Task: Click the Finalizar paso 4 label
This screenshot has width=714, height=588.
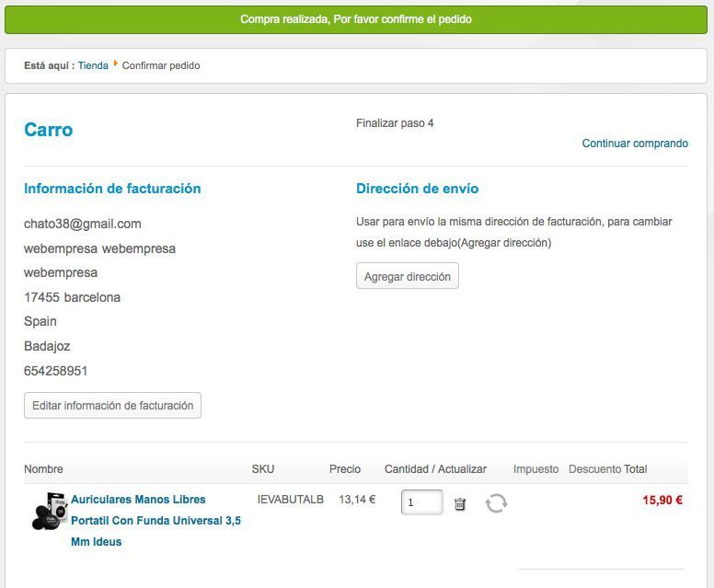Action: coord(395,123)
